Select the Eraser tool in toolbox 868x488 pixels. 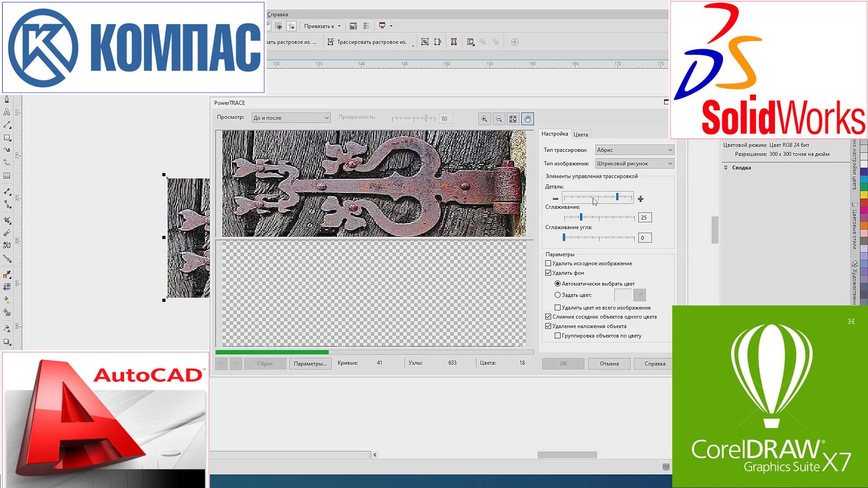(x=7, y=233)
